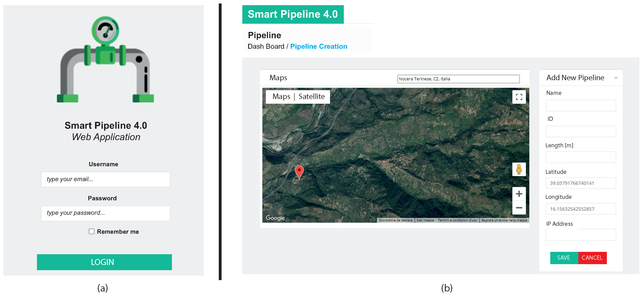644x298 pixels.
Task: Toggle the Remember me checkbox
Action: coord(92,231)
